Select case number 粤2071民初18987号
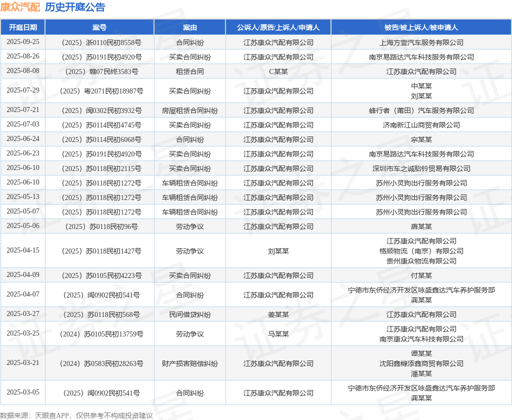Image resolution: width=512 pixels, height=420 pixels. (101, 91)
